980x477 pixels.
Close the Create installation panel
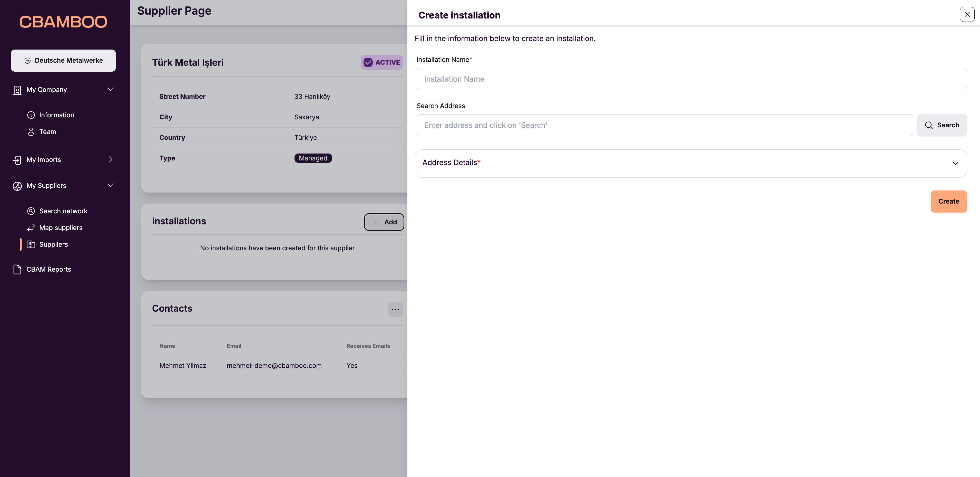coord(967,14)
